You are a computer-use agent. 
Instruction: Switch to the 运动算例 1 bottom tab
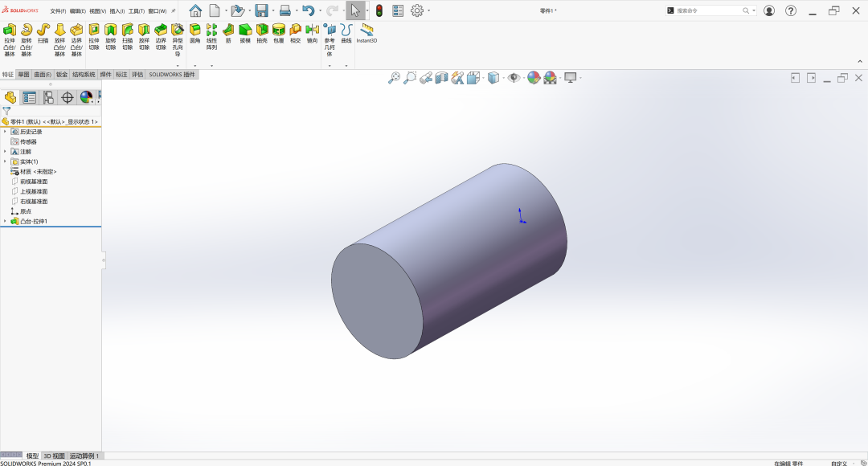[x=84, y=456]
